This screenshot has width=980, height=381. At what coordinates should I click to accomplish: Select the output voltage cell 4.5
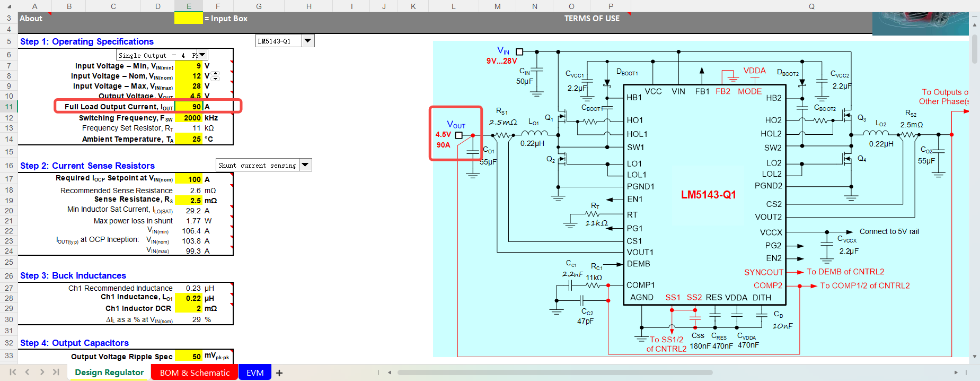point(189,96)
